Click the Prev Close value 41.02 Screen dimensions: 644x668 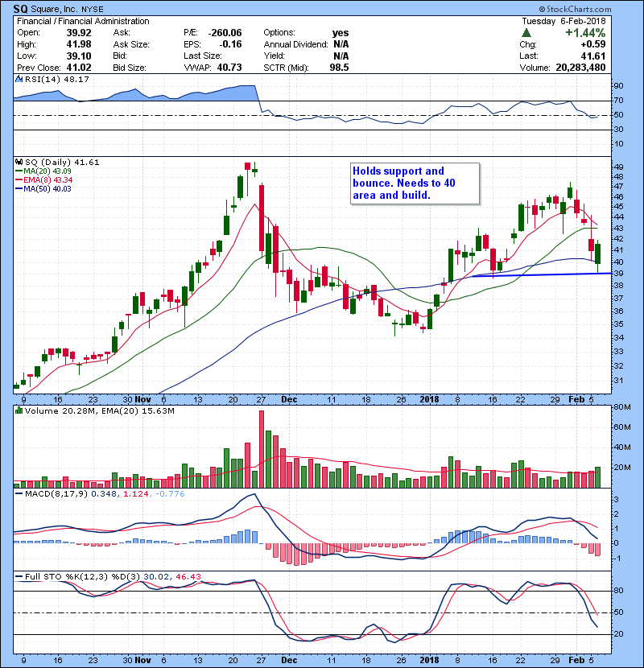pos(79,68)
